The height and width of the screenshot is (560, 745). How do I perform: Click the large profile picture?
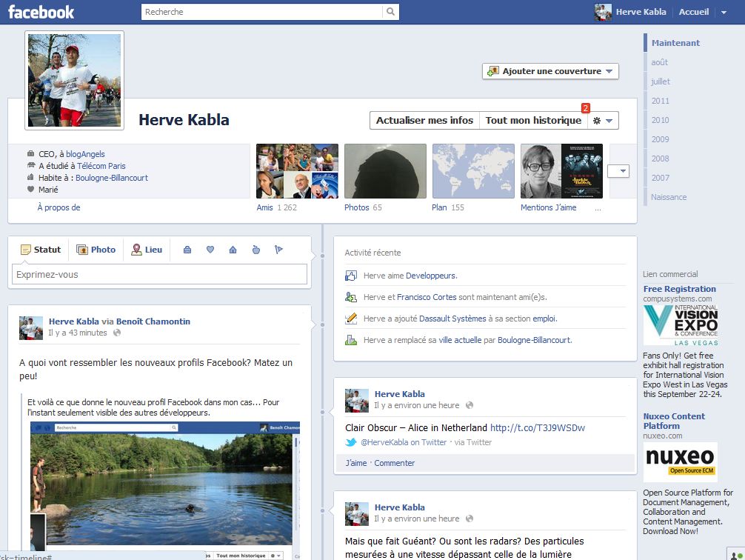[75, 80]
